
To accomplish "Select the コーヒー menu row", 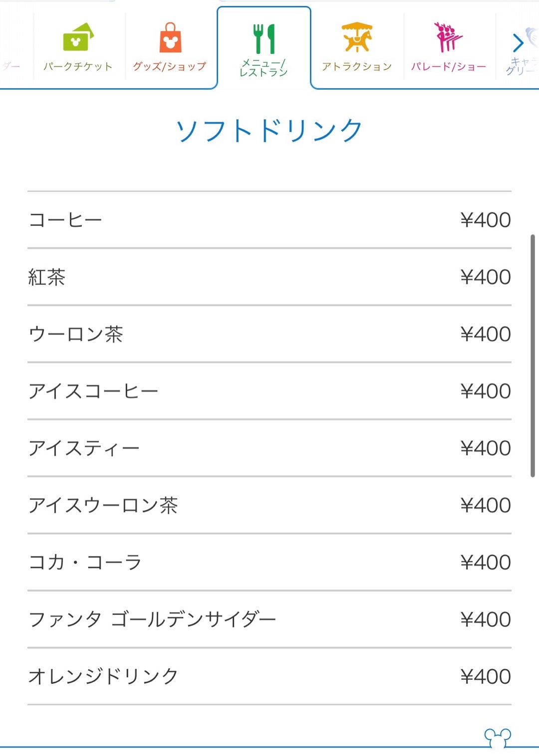I will (269, 220).
